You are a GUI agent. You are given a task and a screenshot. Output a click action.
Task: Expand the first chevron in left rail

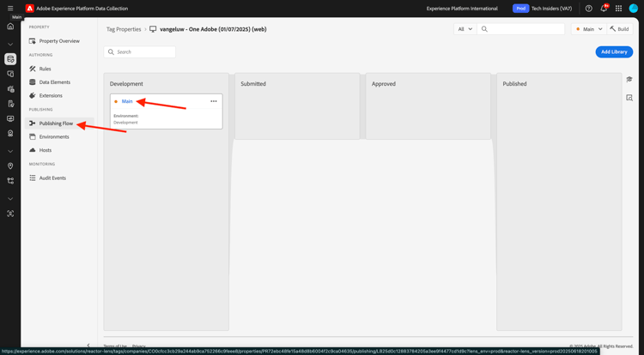pyautogui.click(x=10, y=45)
